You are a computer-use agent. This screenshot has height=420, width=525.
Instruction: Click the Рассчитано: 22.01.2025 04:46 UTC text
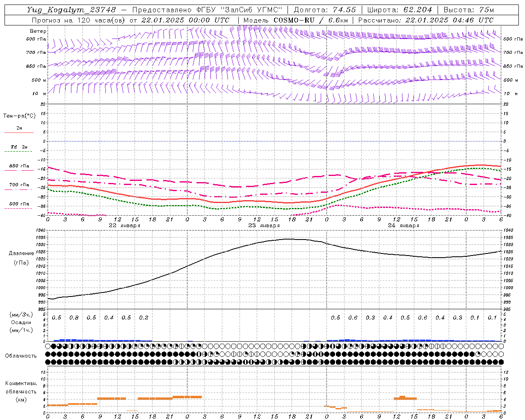click(x=426, y=20)
